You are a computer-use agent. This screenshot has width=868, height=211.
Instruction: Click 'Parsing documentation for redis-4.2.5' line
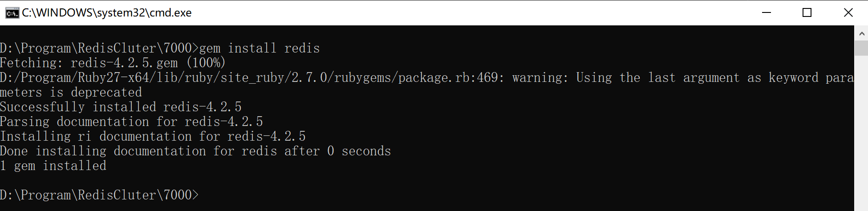click(x=132, y=122)
